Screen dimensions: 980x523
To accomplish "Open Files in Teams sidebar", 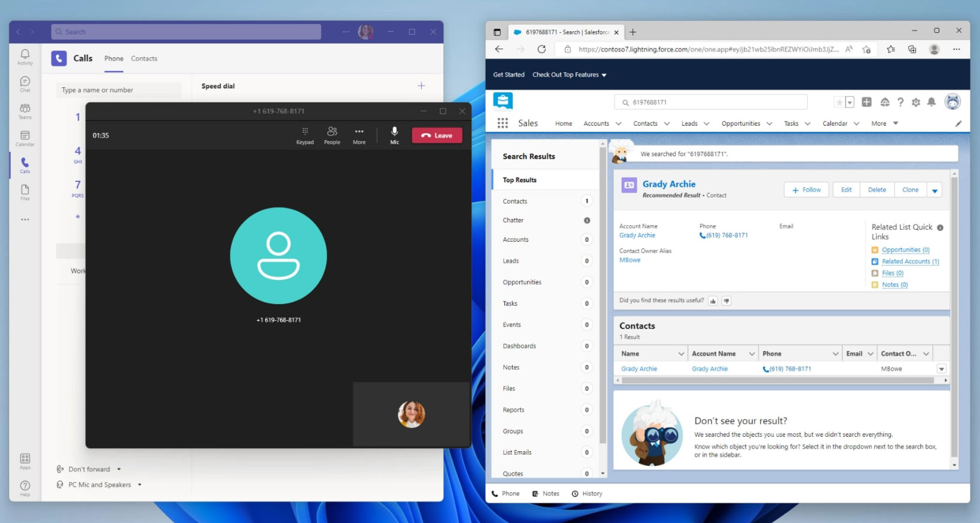I will point(25,192).
